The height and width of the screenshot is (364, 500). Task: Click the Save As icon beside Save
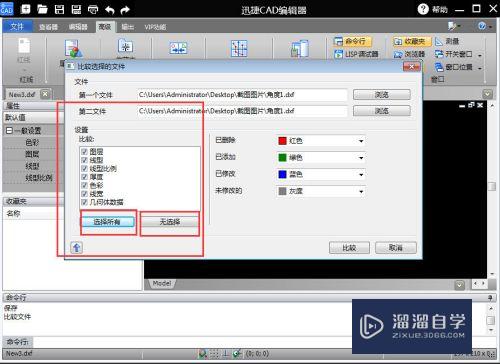tap(76, 9)
